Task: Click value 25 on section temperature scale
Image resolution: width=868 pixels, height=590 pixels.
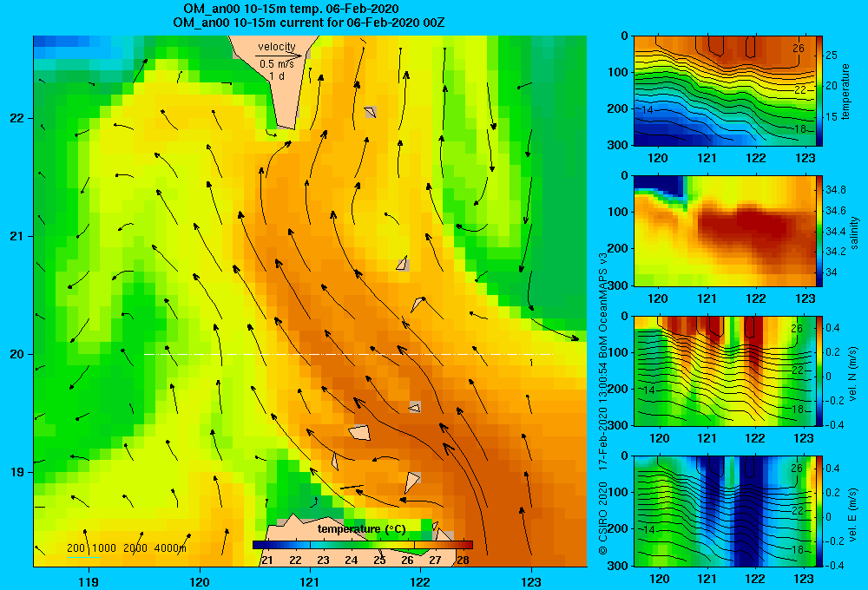Action: point(832,56)
